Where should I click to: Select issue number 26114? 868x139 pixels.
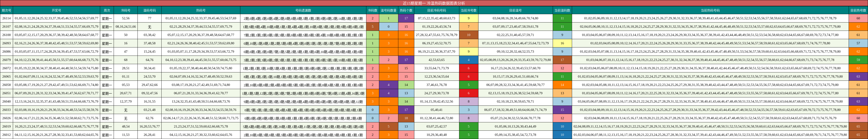click(6, 18)
